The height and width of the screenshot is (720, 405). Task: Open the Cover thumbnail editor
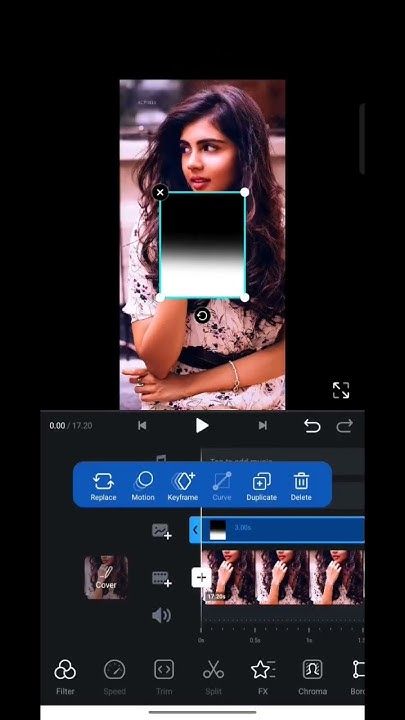click(x=106, y=577)
